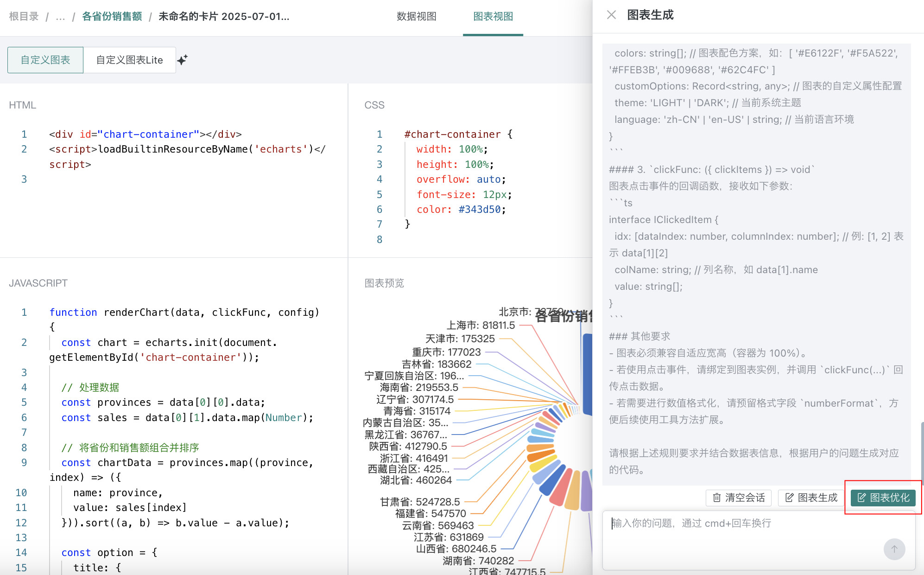
Task: Click chart label 江苏省: 631869
Action: pyautogui.click(x=449, y=537)
